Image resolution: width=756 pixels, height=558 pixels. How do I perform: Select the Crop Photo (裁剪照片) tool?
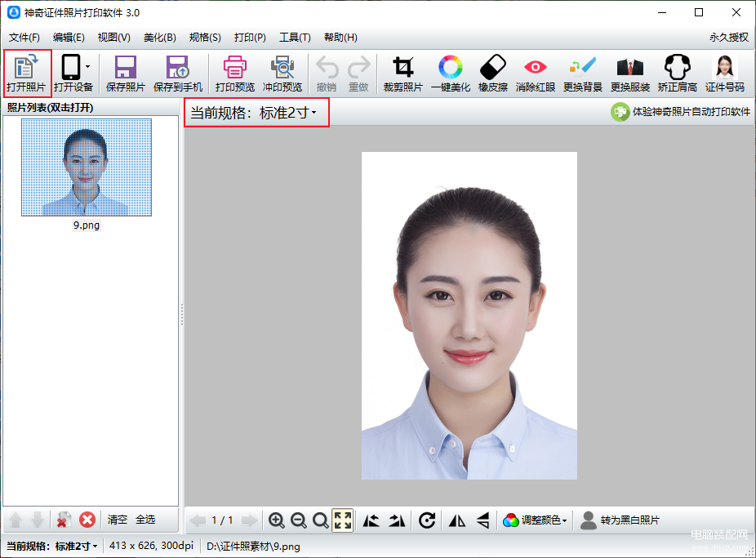(402, 74)
